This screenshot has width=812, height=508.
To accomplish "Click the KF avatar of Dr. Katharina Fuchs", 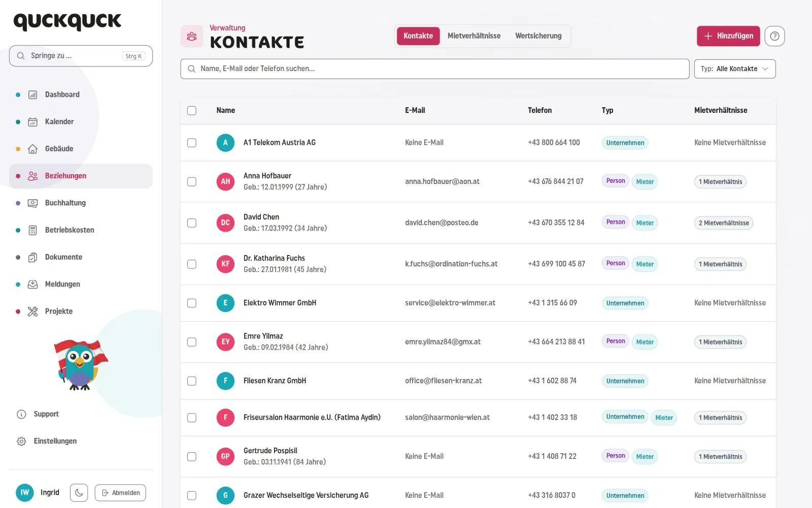I will coord(225,264).
